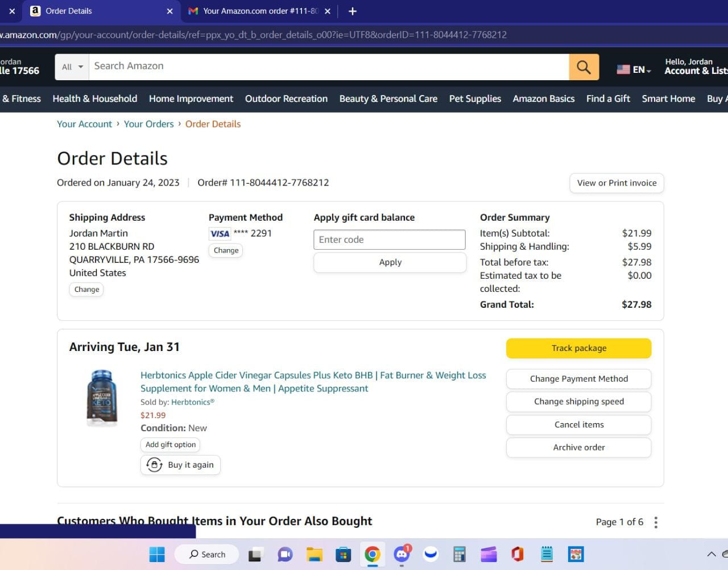
Task: Click the product bottle thumbnail
Action: click(102, 398)
